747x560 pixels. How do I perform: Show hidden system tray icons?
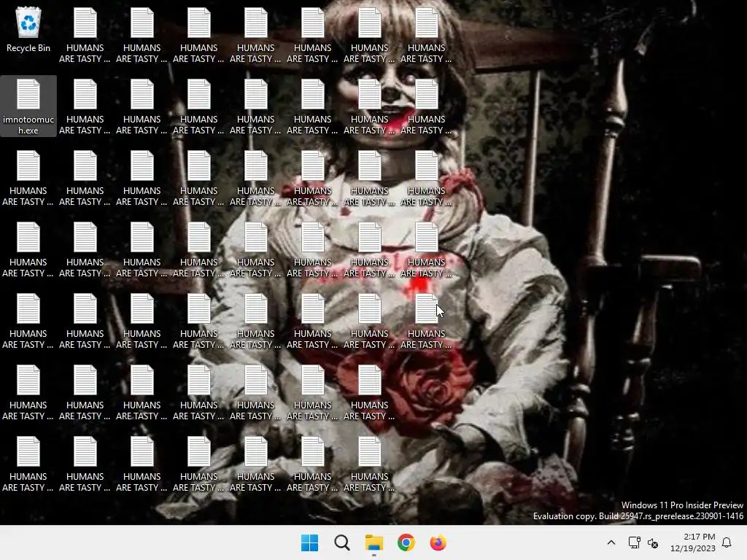pos(611,542)
